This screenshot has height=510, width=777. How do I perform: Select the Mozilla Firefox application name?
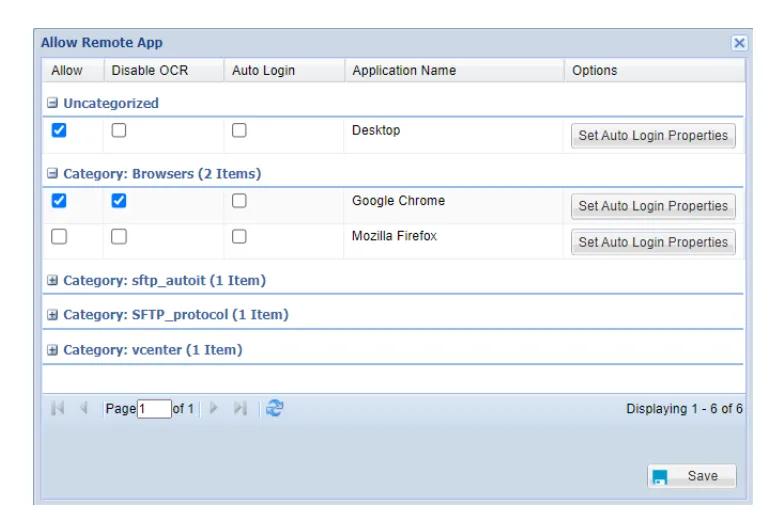pyautogui.click(x=394, y=236)
